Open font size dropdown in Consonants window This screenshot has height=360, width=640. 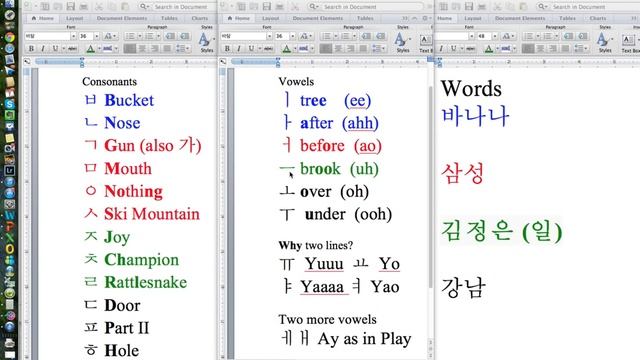click(96, 36)
